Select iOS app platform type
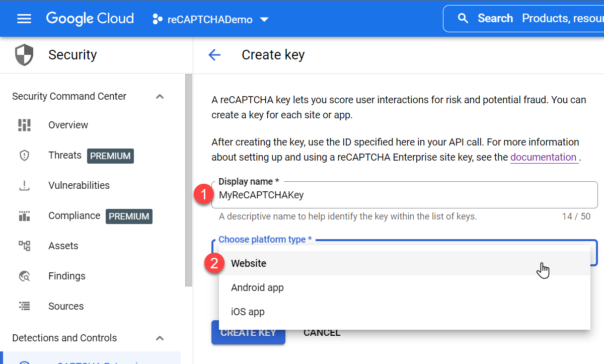 (x=404, y=312)
